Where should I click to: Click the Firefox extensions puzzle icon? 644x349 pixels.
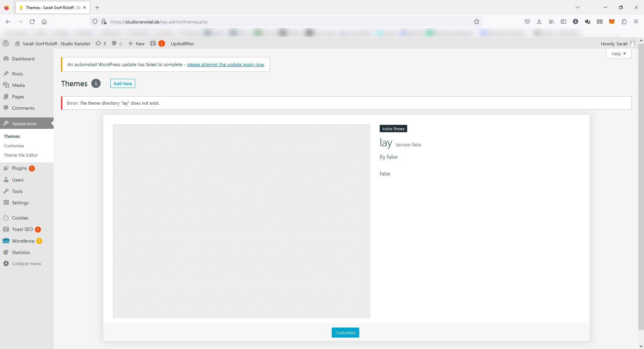pos(624,22)
